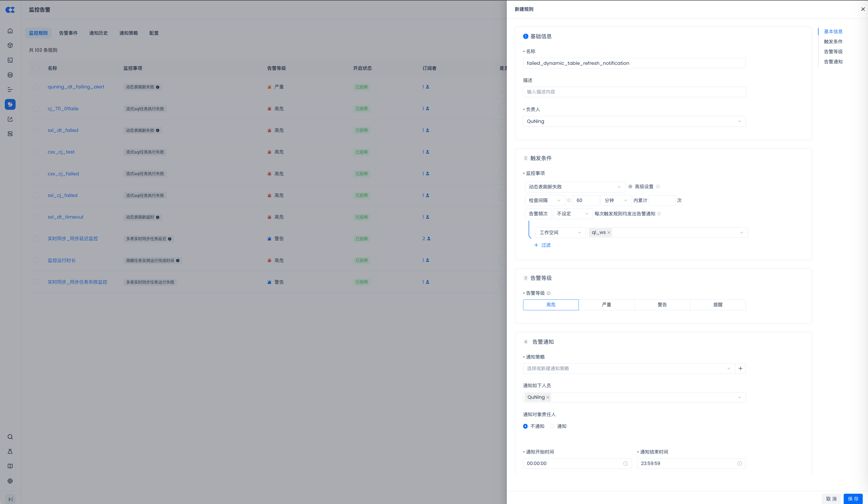Jump to 告警通知 anchor section
This screenshot has width=868, height=504.
point(833,62)
